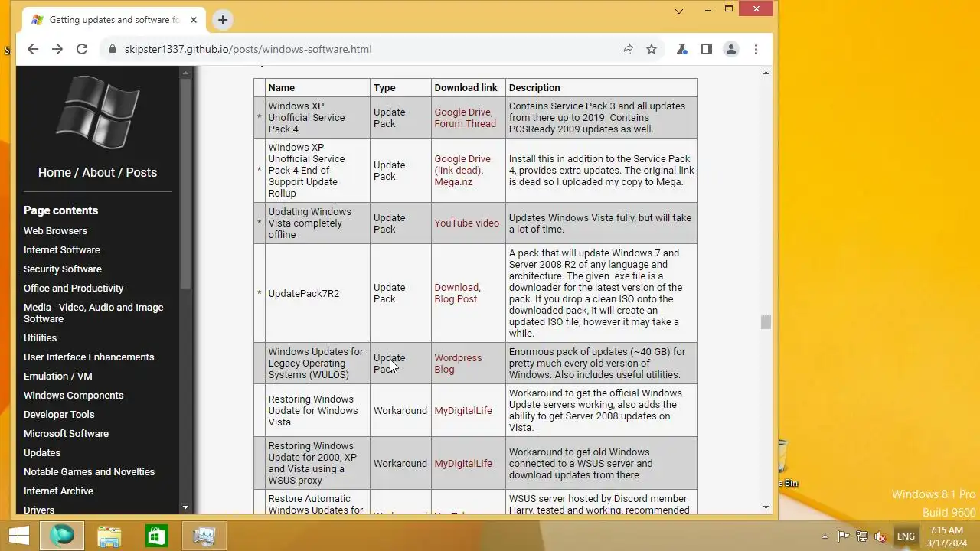Click the address bar URL
980x551 pixels.
coord(248,49)
